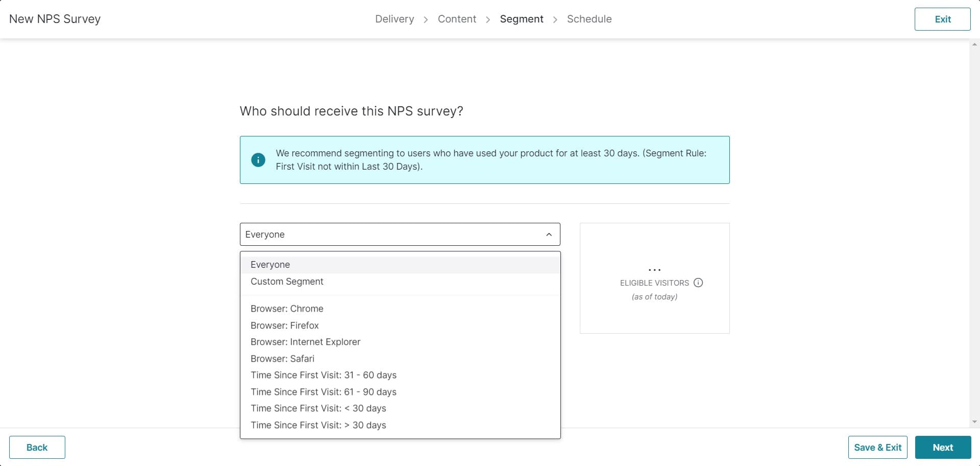Screen dimensions: 980x466
Task: Proceed with the Next button
Action: pyautogui.click(x=942, y=448)
